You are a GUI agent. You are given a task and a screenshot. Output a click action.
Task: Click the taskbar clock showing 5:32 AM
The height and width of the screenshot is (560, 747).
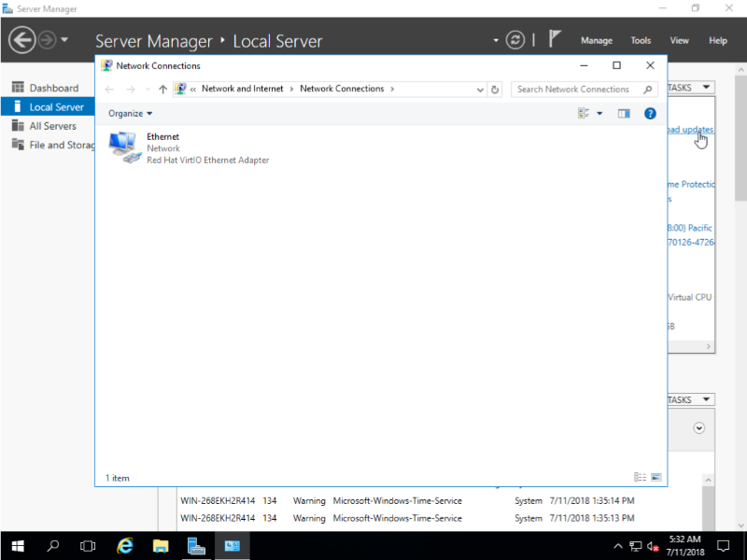(685, 546)
